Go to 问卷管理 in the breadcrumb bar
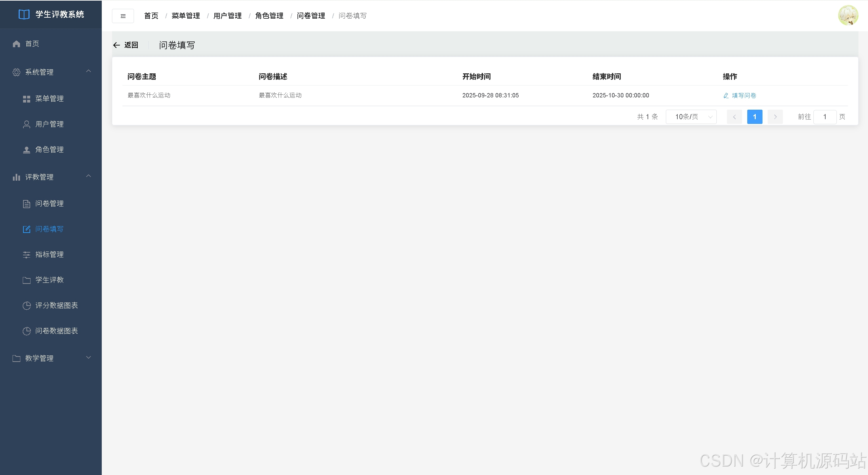Image resolution: width=868 pixels, height=475 pixels. (x=311, y=16)
